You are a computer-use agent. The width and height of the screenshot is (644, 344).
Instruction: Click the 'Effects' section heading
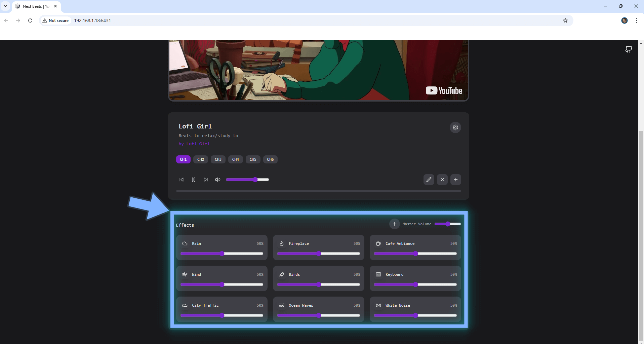(185, 225)
